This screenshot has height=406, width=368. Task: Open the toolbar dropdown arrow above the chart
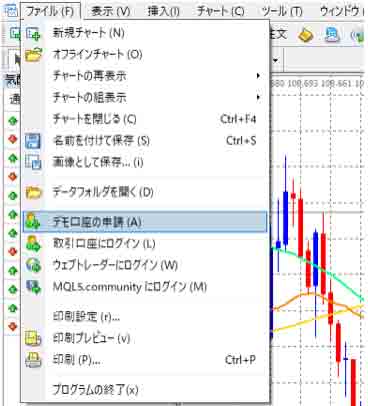click(275, 60)
